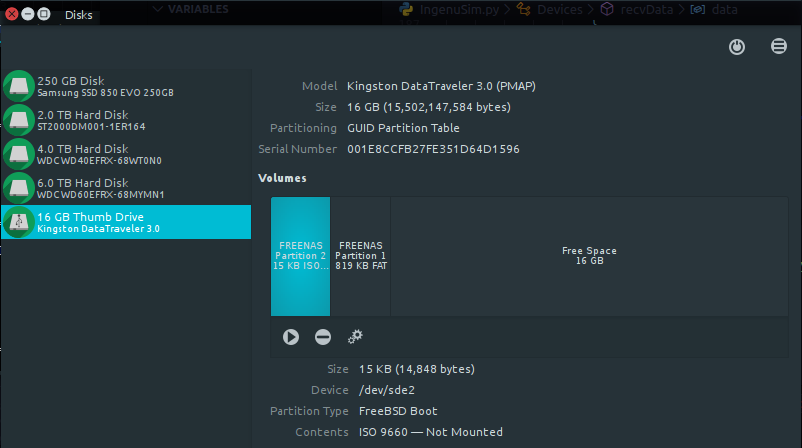Click the 16 GB (15,502,147,584 bytes) size value
802x448 pixels.
point(429,107)
